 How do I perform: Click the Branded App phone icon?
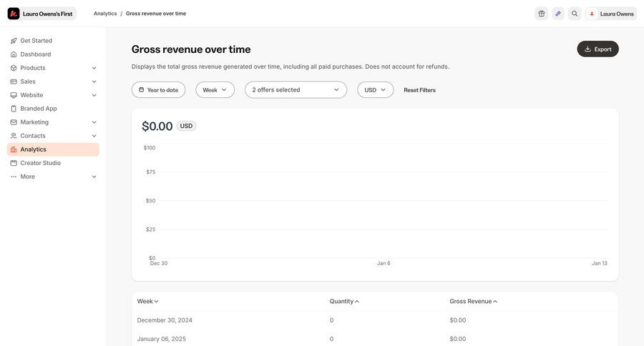click(14, 109)
